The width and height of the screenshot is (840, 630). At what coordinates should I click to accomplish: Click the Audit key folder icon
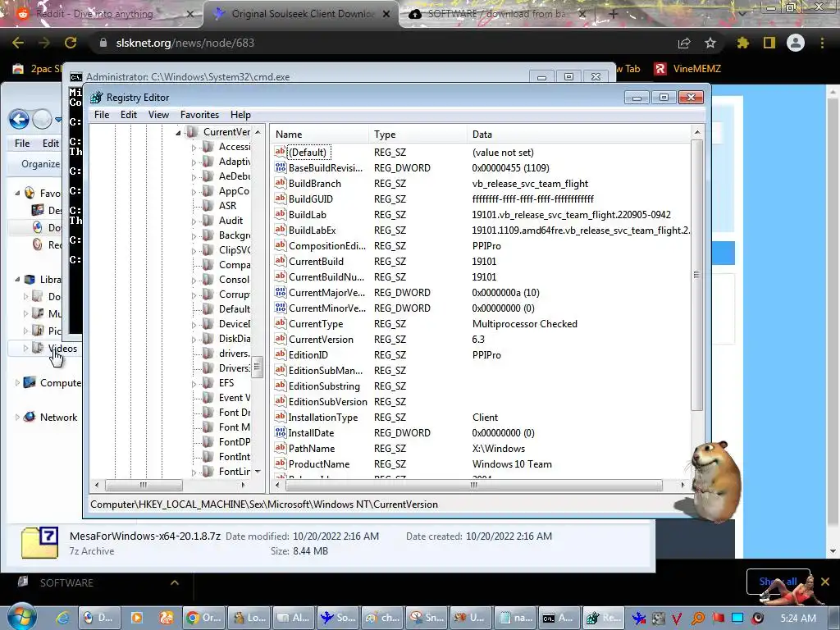[208, 221]
